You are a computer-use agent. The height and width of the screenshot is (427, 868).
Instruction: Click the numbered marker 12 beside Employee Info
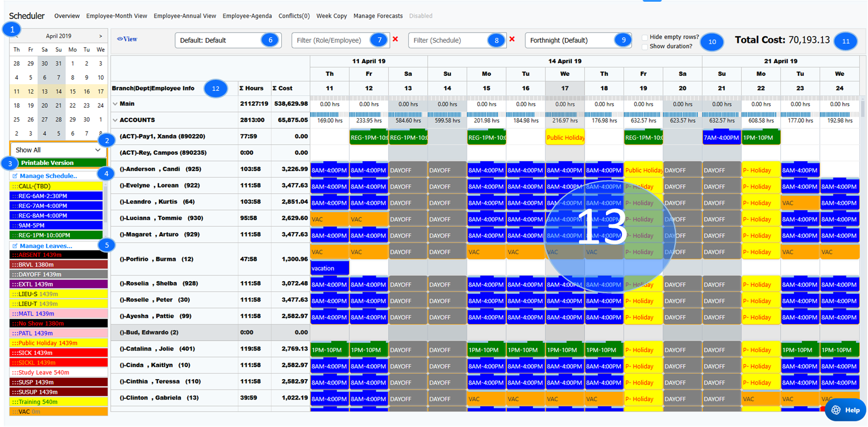coord(216,89)
